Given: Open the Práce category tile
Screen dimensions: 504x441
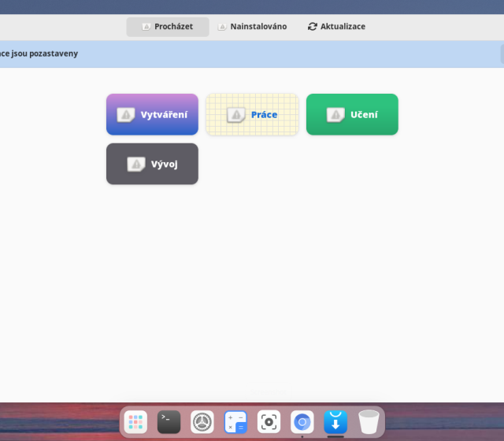Looking at the screenshot, I should tap(252, 115).
